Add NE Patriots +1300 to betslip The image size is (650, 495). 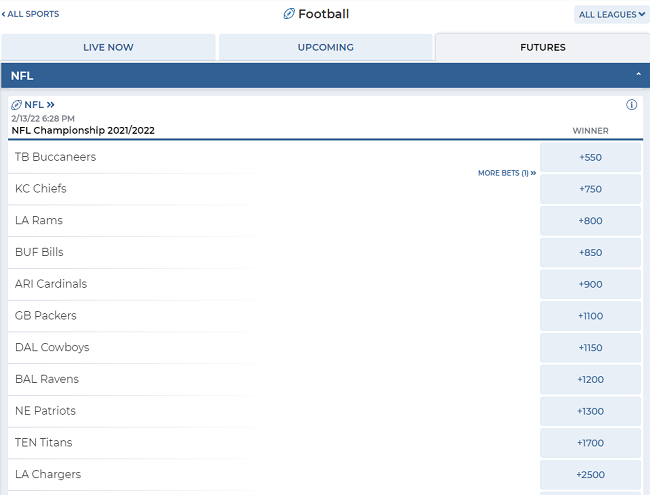click(x=590, y=411)
